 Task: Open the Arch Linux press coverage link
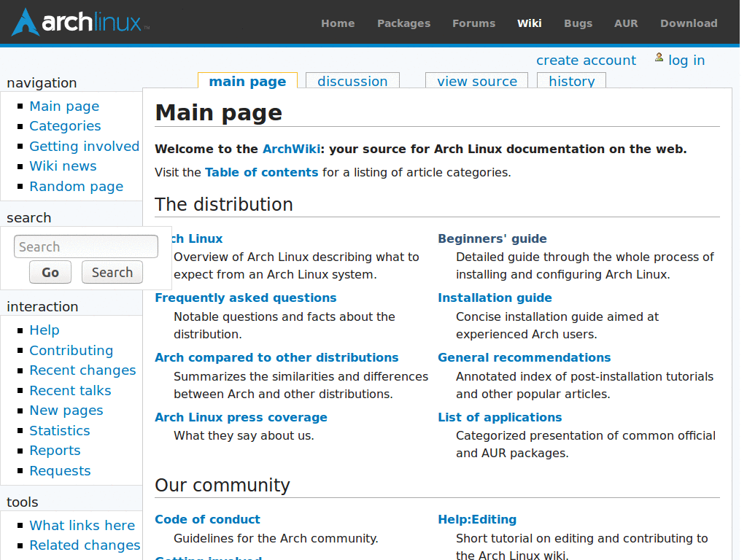[x=241, y=418]
